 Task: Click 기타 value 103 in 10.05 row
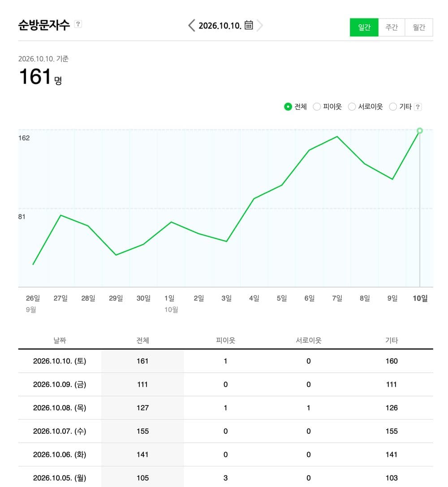[x=392, y=478]
